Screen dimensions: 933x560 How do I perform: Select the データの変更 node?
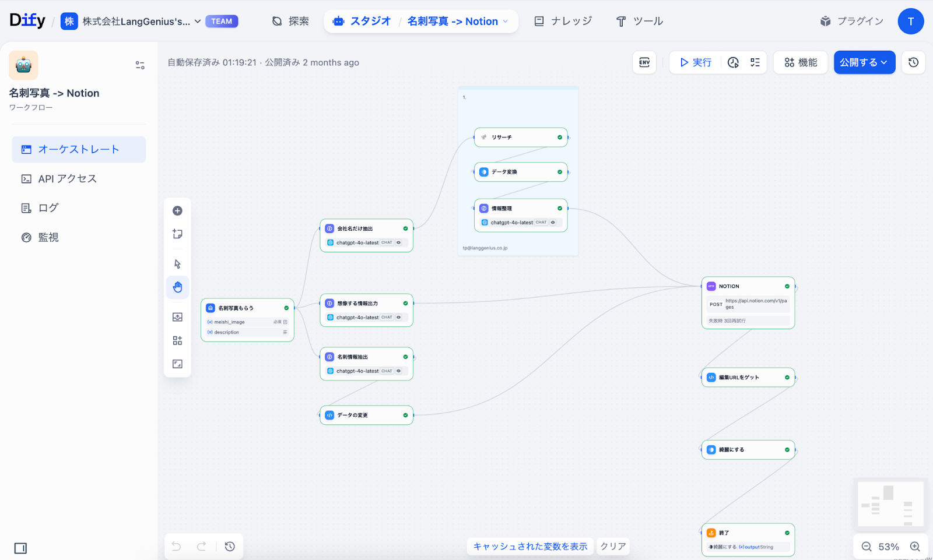point(366,415)
